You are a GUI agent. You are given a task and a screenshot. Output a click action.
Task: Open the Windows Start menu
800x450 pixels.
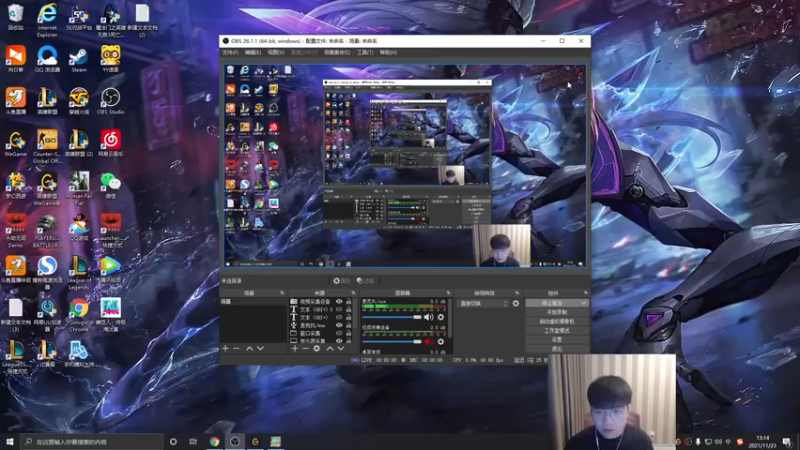(x=10, y=442)
